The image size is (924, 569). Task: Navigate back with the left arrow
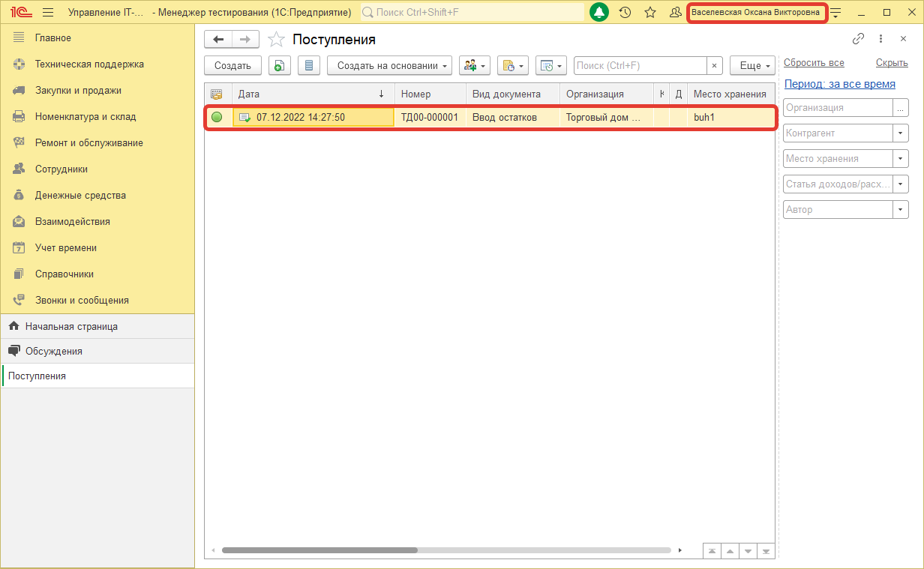click(x=218, y=40)
